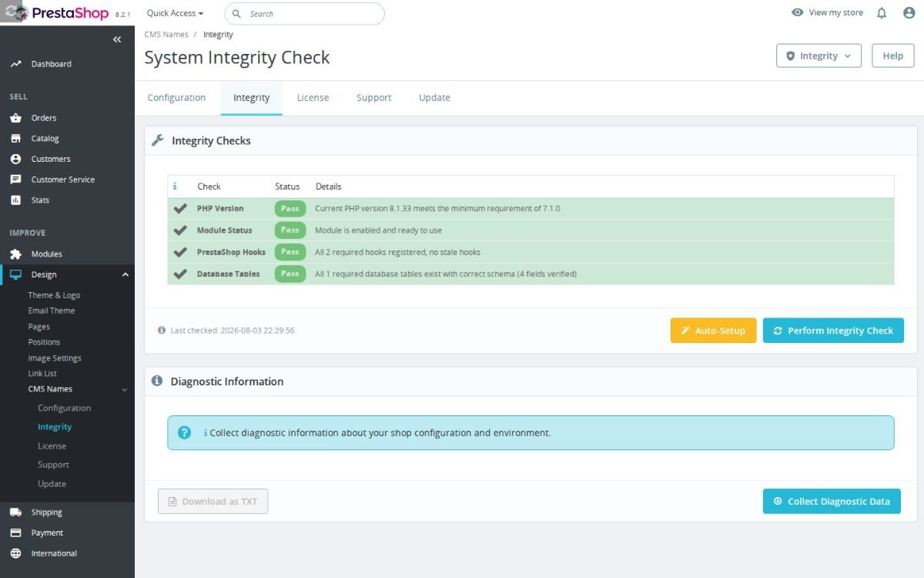
Task: Open user profile avatar icon
Action: 909,13
